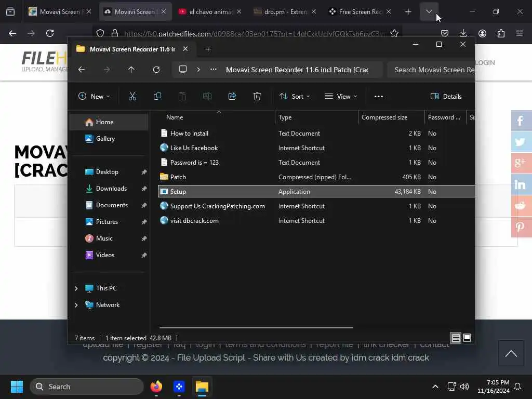This screenshot has width=532, height=399.
Task: Share page on Pinterest sidebar icon
Action: click(522, 227)
